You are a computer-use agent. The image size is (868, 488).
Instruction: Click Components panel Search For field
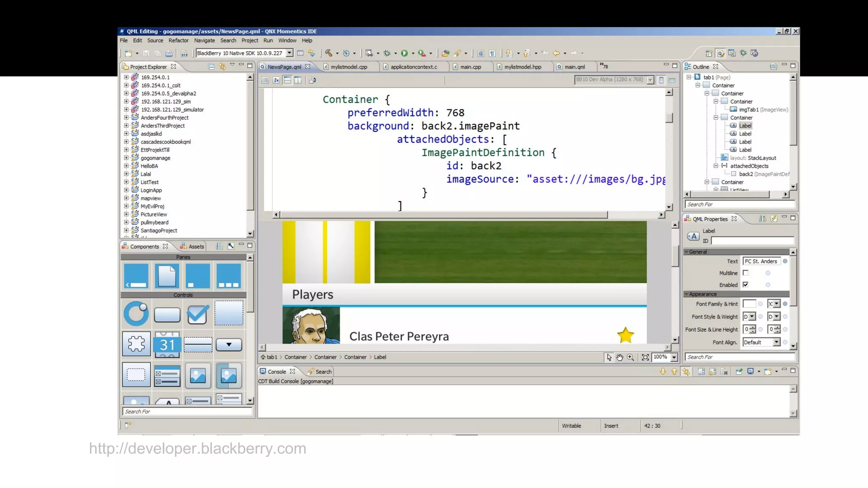point(187,411)
